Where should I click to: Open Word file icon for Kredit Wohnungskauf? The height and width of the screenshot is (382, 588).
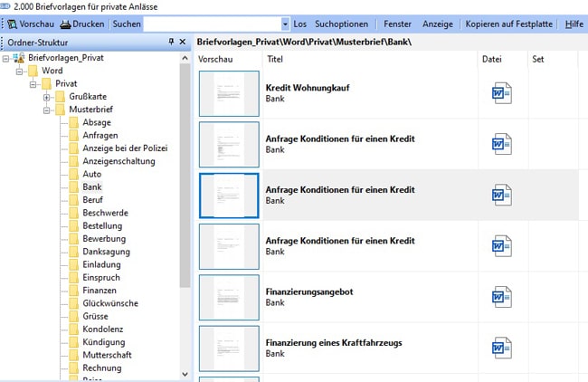501,93
